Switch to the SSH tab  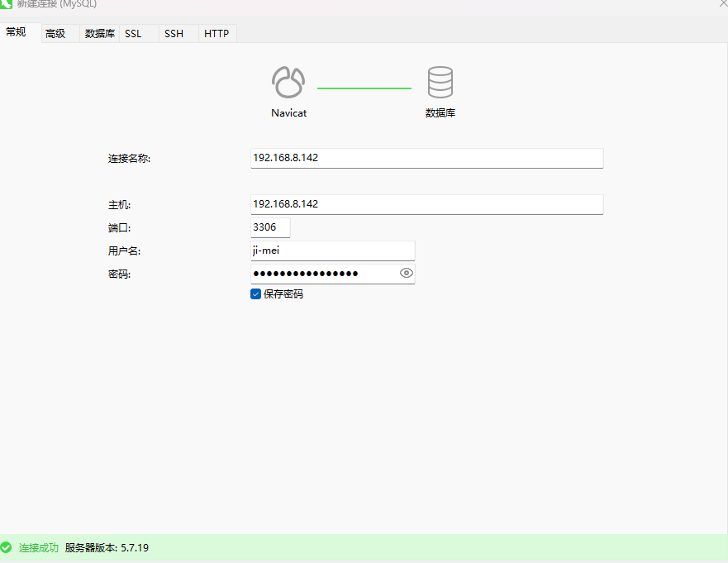click(x=178, y=33)
